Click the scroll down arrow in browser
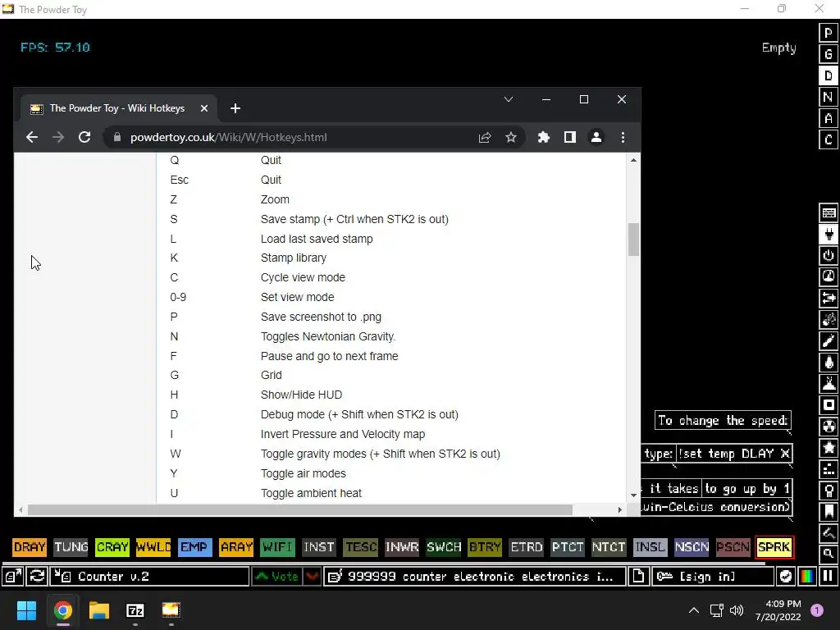 (x=634, y=495)
